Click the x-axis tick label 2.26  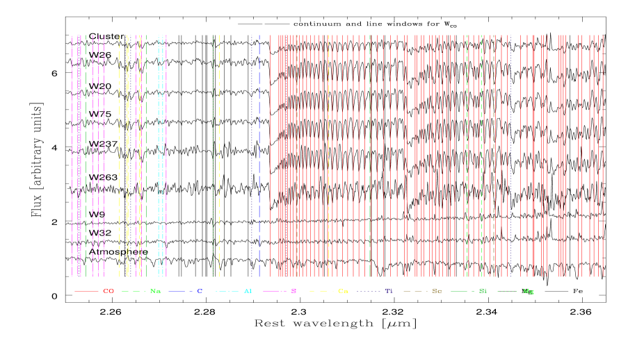112,311
